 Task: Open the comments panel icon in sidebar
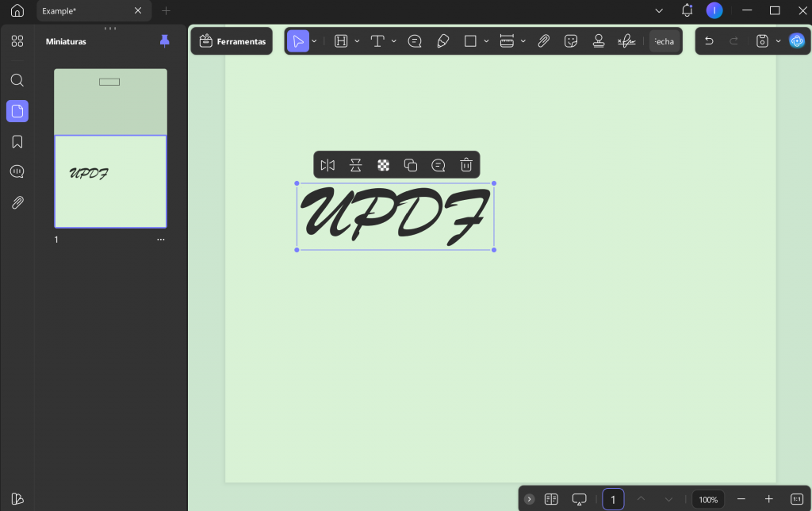pyautogui.click(x=17, y=171)
